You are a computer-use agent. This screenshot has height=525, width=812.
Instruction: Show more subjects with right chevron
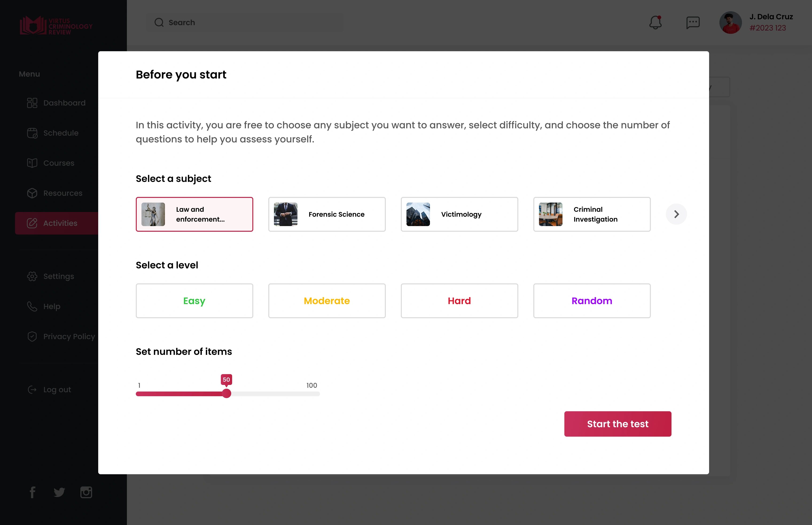(x=676, y=214)
